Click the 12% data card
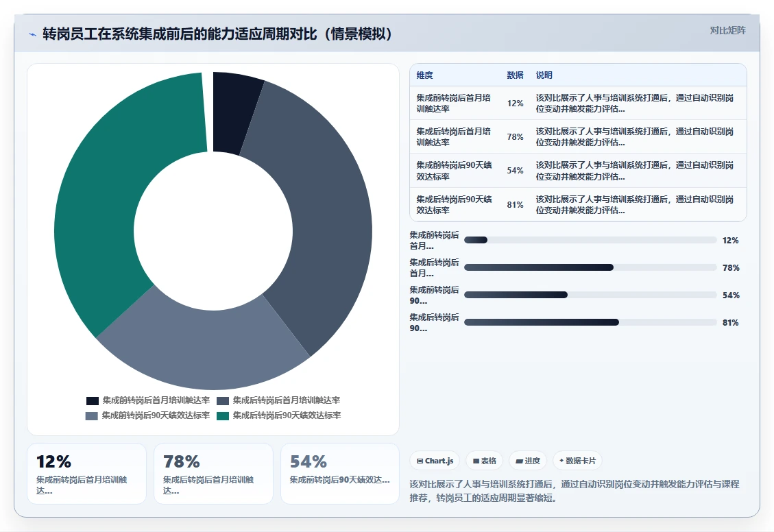 pyautogui.click(x=86, y=474)
